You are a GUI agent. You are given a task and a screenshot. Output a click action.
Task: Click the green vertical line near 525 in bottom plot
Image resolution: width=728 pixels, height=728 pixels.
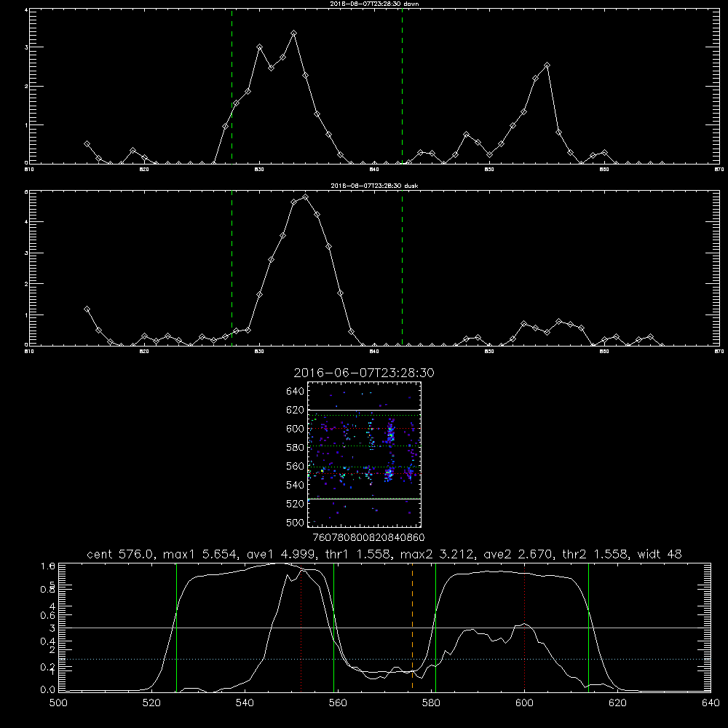(176, 627)
